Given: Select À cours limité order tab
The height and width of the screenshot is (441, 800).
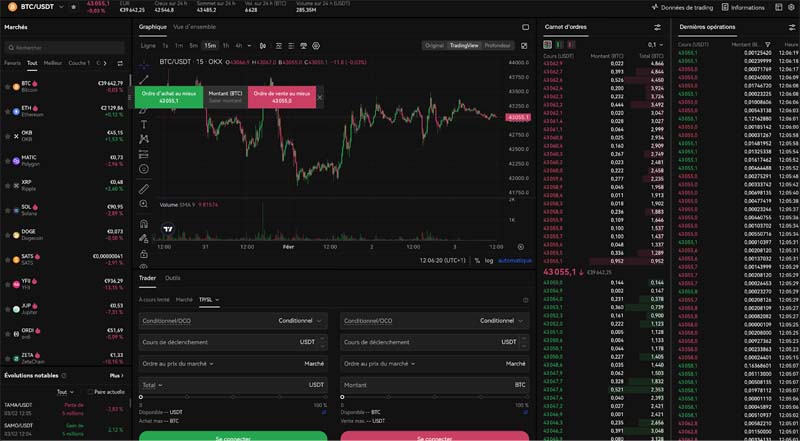Looking at the screenshot, I should (154, 300).
